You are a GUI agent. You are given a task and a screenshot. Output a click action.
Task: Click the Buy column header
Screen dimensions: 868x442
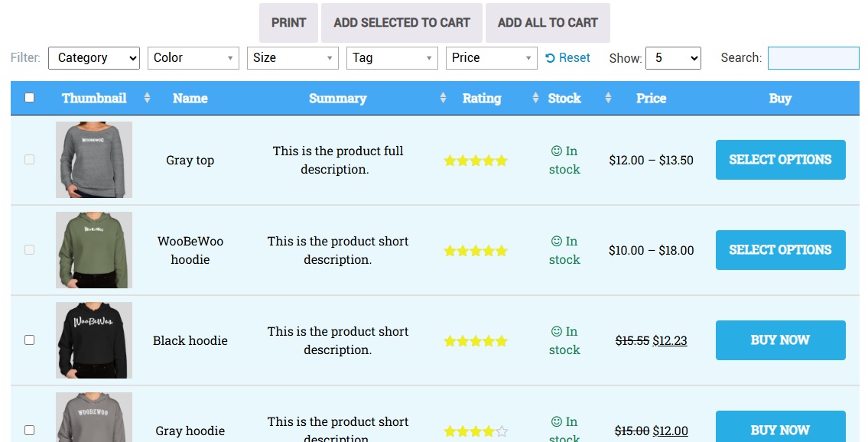point(781,99)
